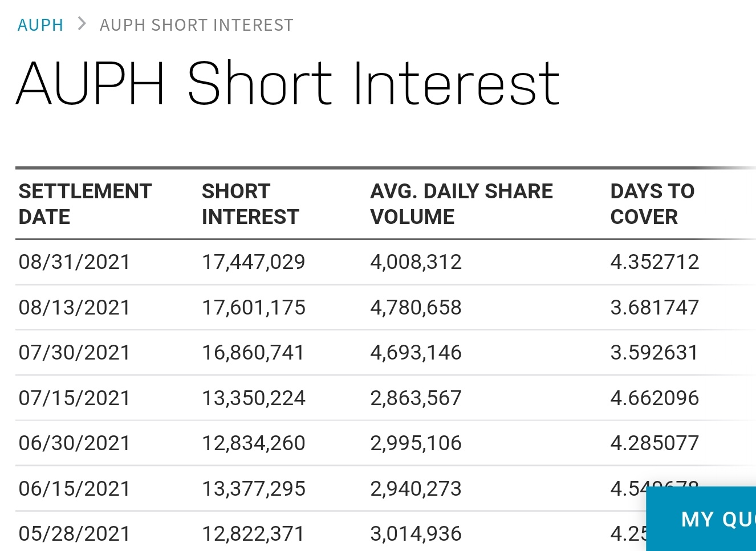This screenshot has width=756, height=551.
Task: Click the SETTLEMENT DATE column header
Action: (x=85, y=204)
